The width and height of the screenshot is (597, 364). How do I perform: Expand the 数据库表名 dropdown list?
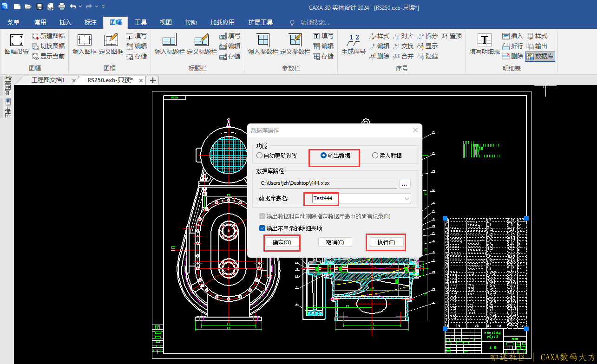(407, 199)
